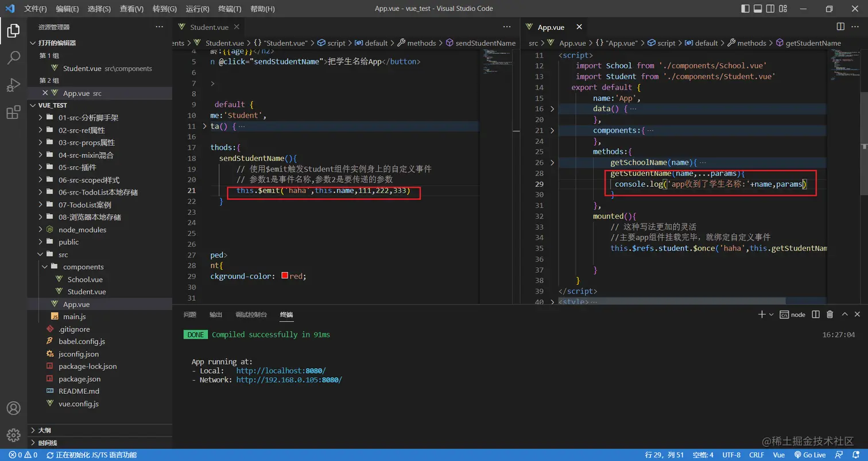Open Go Live server from status bar
The width and height of the screenshot is (868, 461).
pos(809,455)
